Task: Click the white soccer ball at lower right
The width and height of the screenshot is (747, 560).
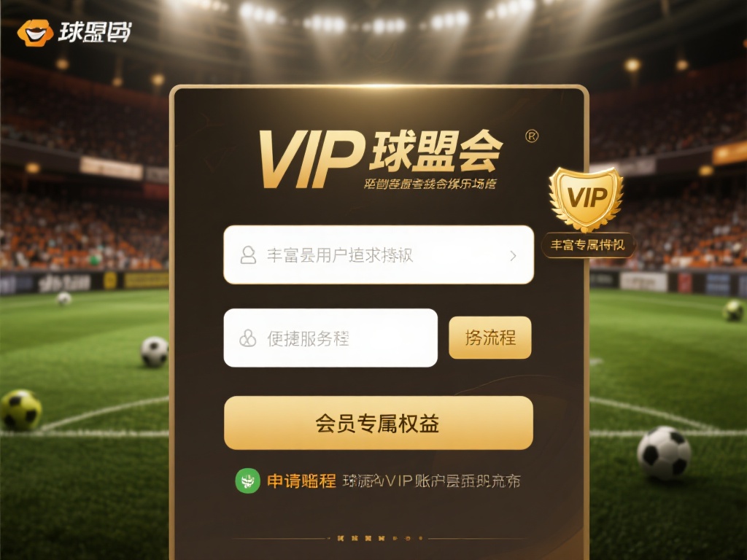Action: [664, 453]
